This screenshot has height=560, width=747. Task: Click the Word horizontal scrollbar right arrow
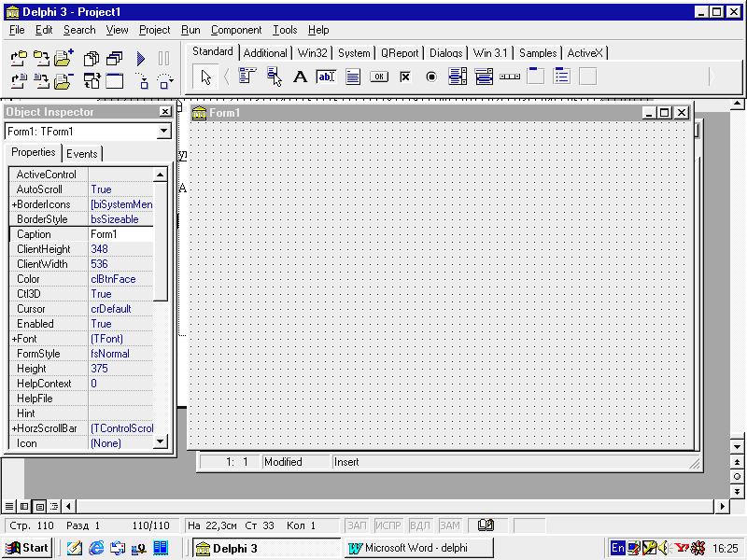722,506
